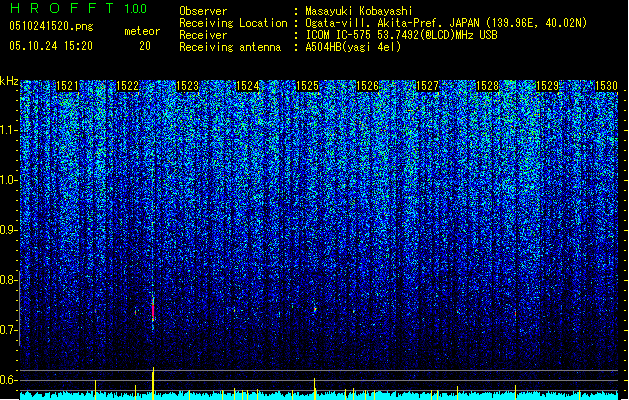Click the 1523 time marker
The image size is (629, 400).
187,86
